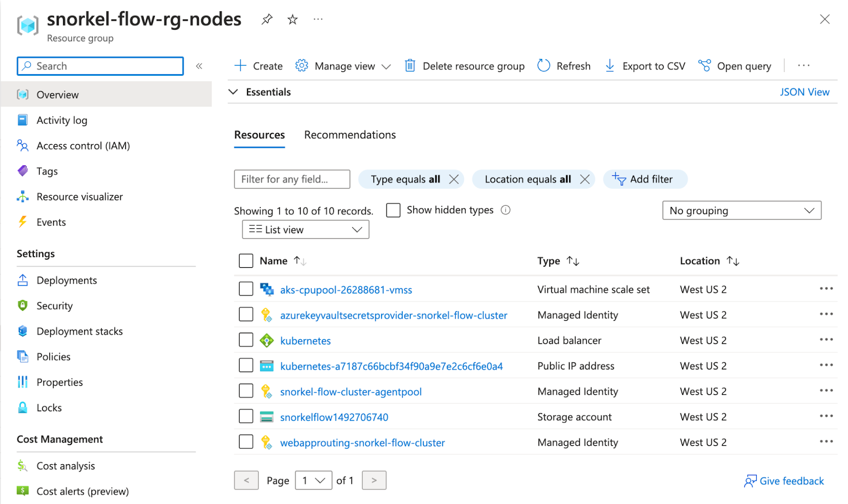The image size is (848, 504).
Task: Open toolbar overflow ellipsis menu
Action: [804, 66]
